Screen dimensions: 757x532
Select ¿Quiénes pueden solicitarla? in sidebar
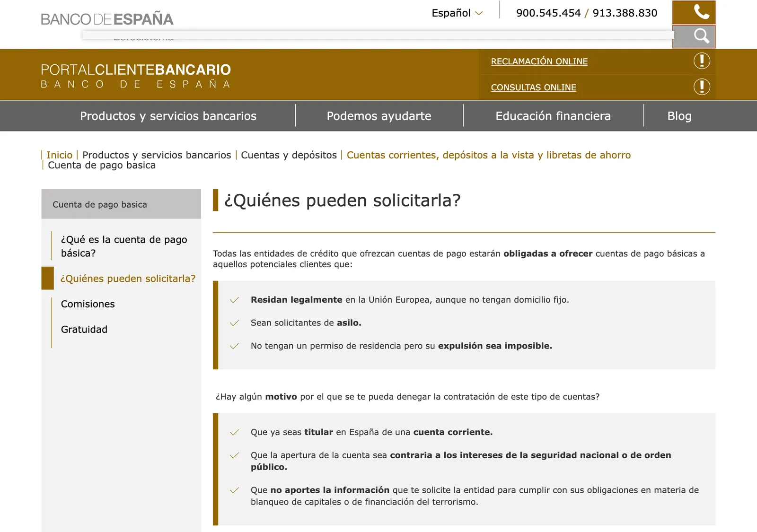tap(128, 279)
